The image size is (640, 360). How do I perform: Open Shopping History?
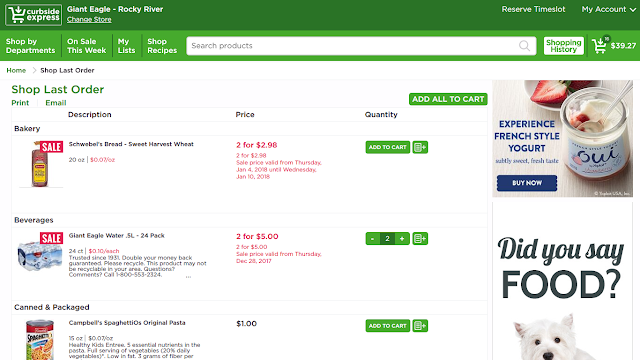pyautogui.click(x=563, y=46)
